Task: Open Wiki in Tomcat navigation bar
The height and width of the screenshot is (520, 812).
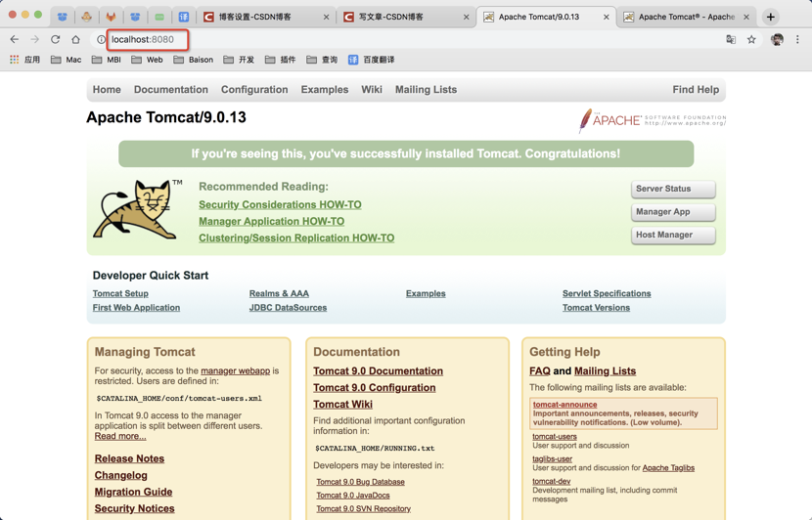Action: [372, 90]
